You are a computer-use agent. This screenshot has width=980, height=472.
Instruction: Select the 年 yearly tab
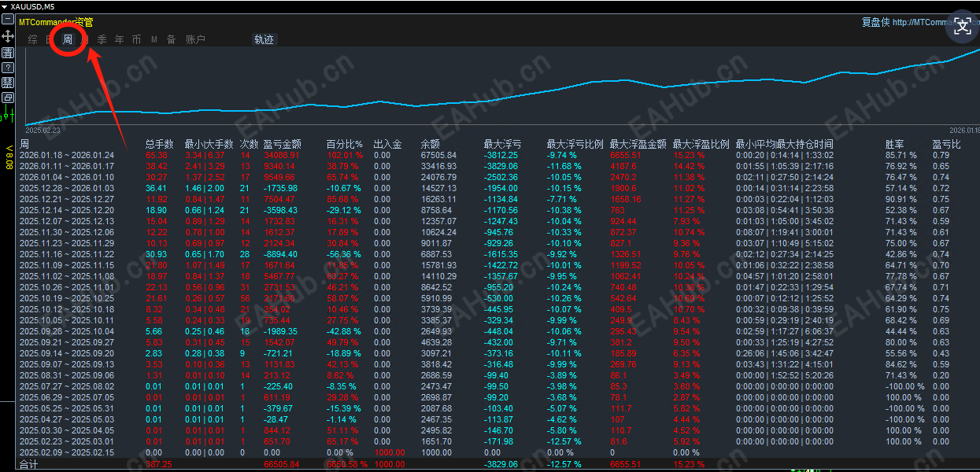point(120,39)
